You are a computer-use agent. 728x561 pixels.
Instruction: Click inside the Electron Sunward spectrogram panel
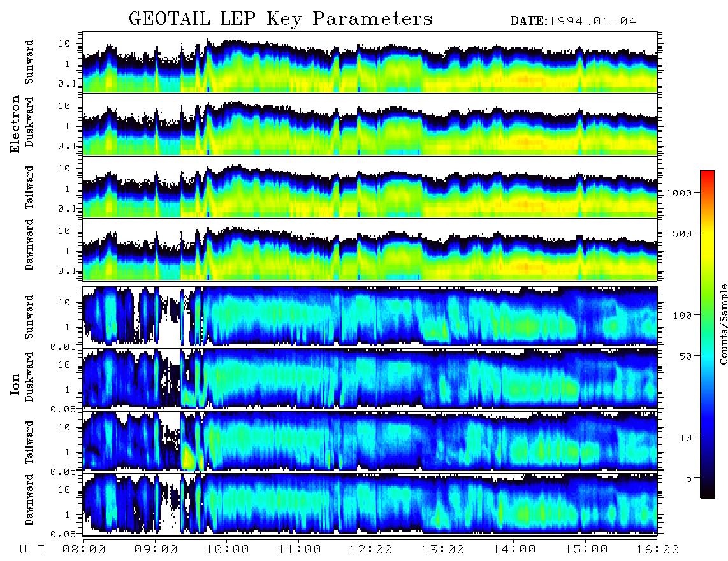(x=370, y=62)
